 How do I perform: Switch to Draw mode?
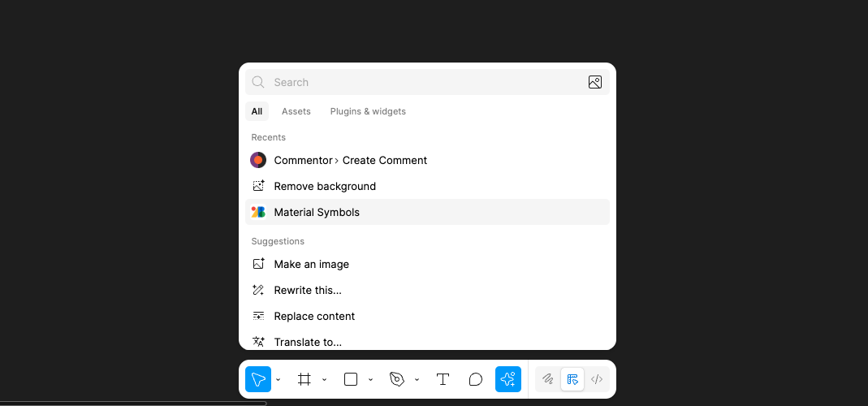pos(548,379)
